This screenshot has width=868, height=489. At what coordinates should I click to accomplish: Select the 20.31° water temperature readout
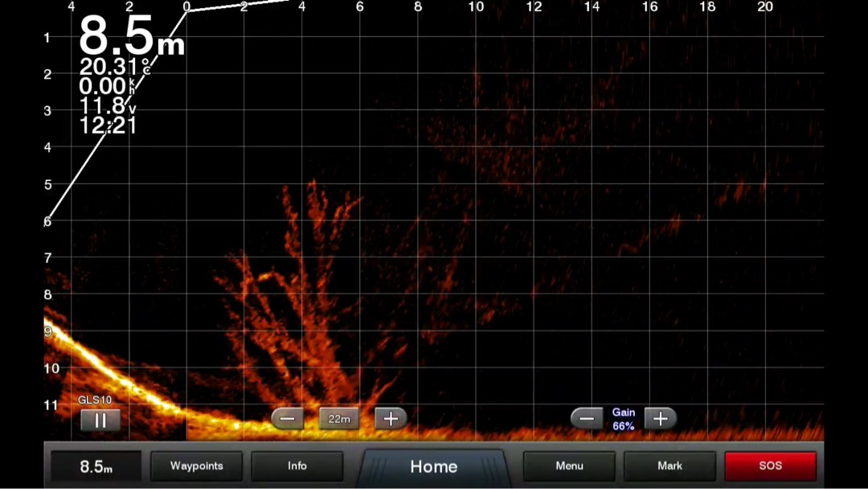[x=114, y=68]
